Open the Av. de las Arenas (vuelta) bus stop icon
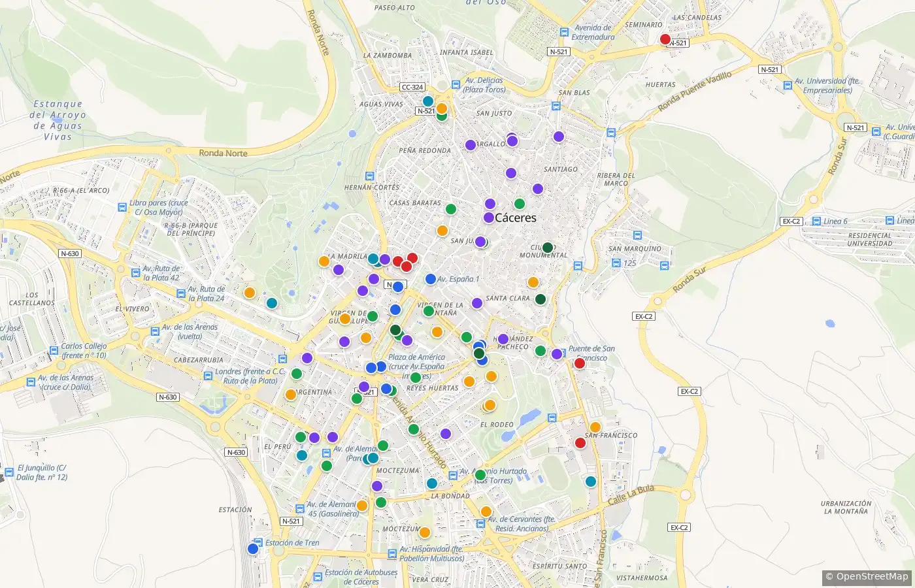The height and width of the screenshot is (588, 915). 155,331
